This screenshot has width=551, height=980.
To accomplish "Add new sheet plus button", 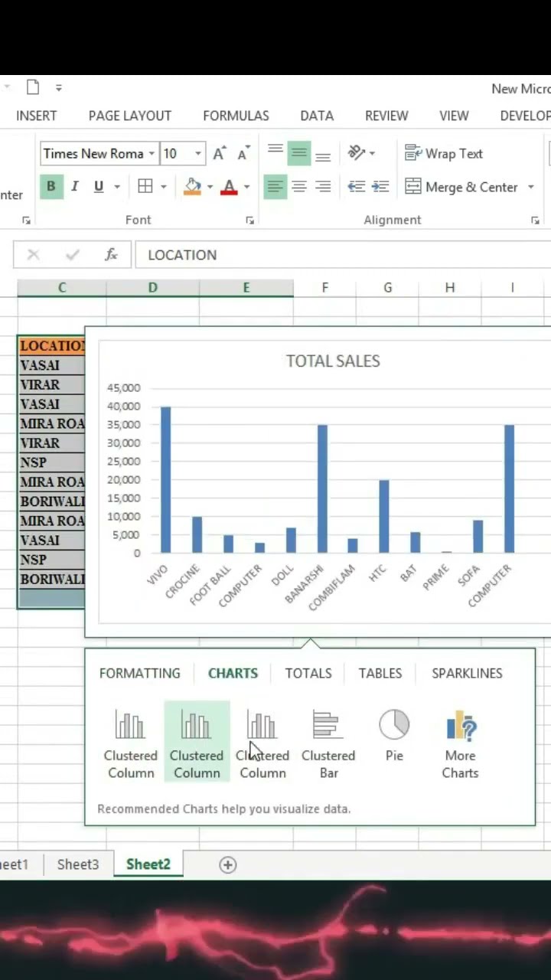I will 227,864.
